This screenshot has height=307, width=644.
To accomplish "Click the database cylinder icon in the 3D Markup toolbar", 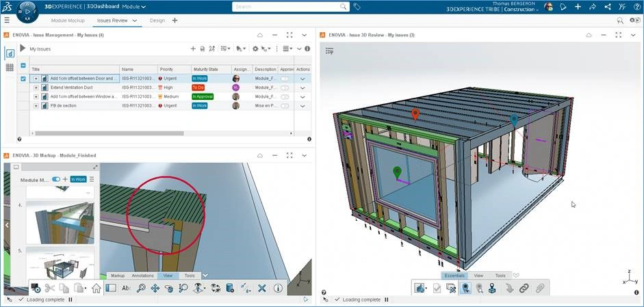I will point(231,288).
